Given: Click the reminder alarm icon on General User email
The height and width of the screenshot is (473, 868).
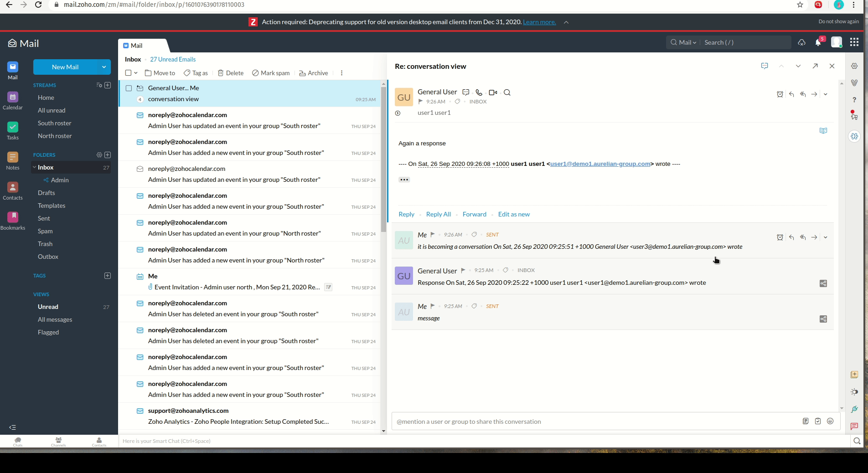Looking at the screenshot, I should tap(780, 94).
